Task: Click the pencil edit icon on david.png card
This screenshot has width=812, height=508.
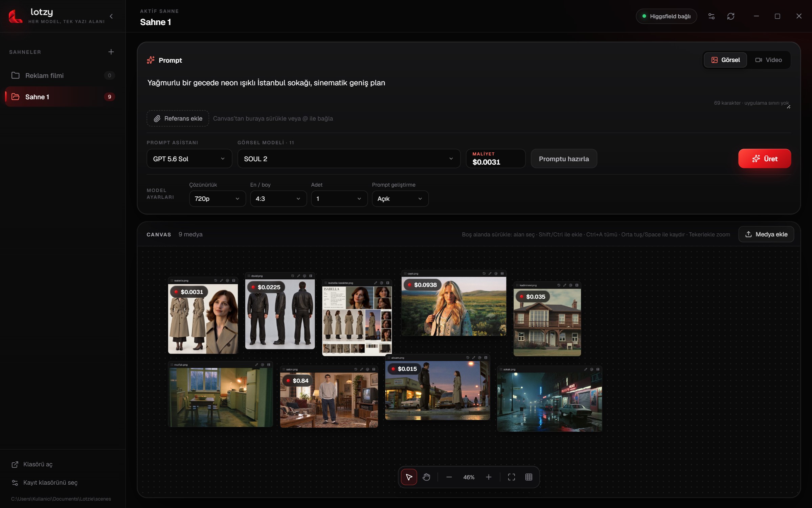Action: (299, 276)
